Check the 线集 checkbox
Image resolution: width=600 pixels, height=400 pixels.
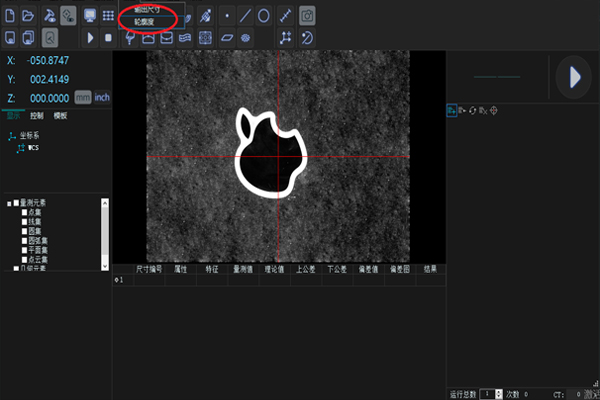(24, 222)
